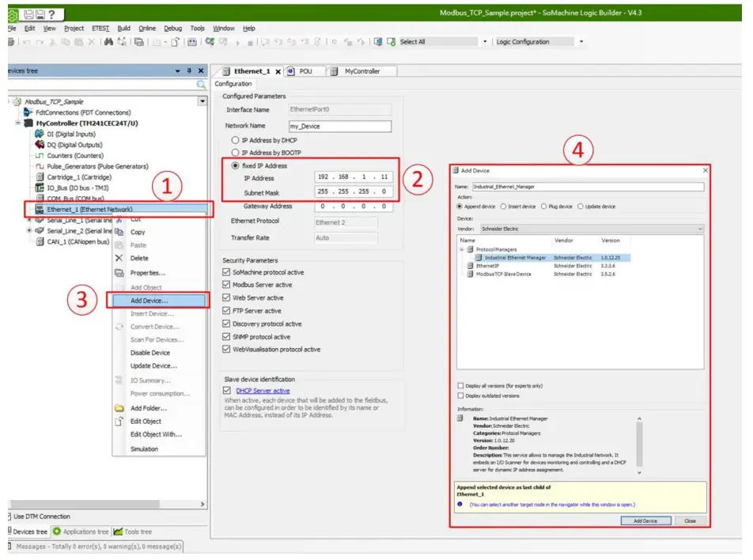Click the help question mark icon
The image size is (753, 560).
tap(51, 14)
